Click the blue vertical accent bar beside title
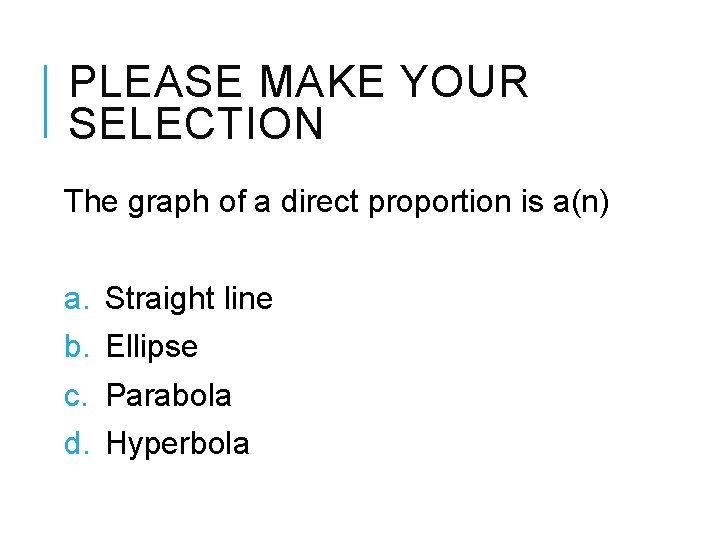 (x=45, y=101)
